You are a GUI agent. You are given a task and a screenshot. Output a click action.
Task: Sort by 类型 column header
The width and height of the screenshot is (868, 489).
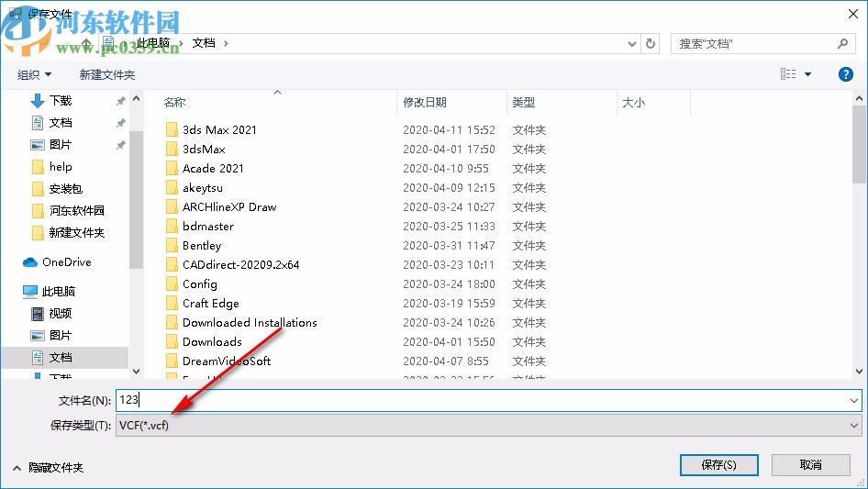pos(523,103)
